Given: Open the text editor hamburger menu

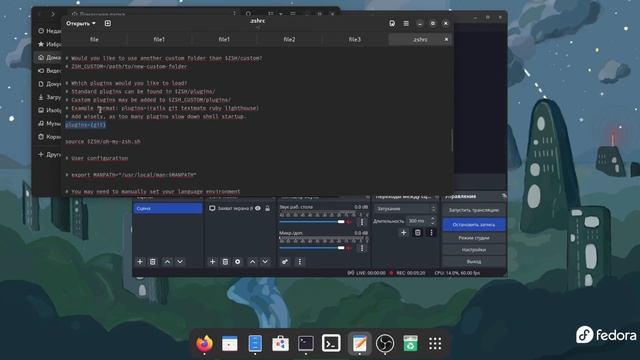Looking at the screenshot, I should tap(406, 24).
